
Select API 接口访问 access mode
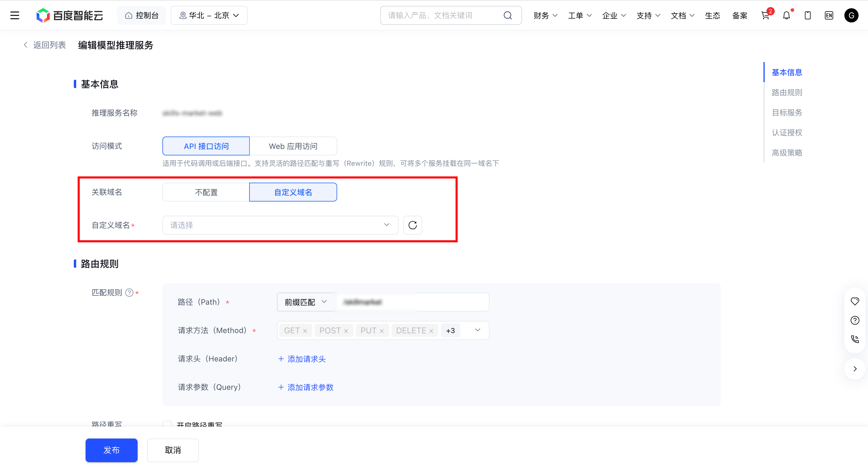click(x=206, y=146)
